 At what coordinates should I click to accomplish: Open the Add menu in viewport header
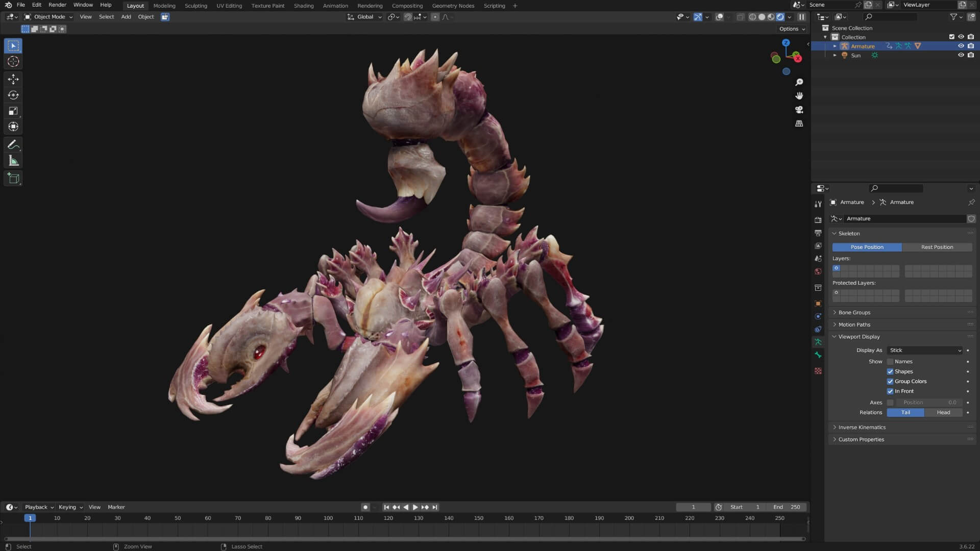coord(126,17)
